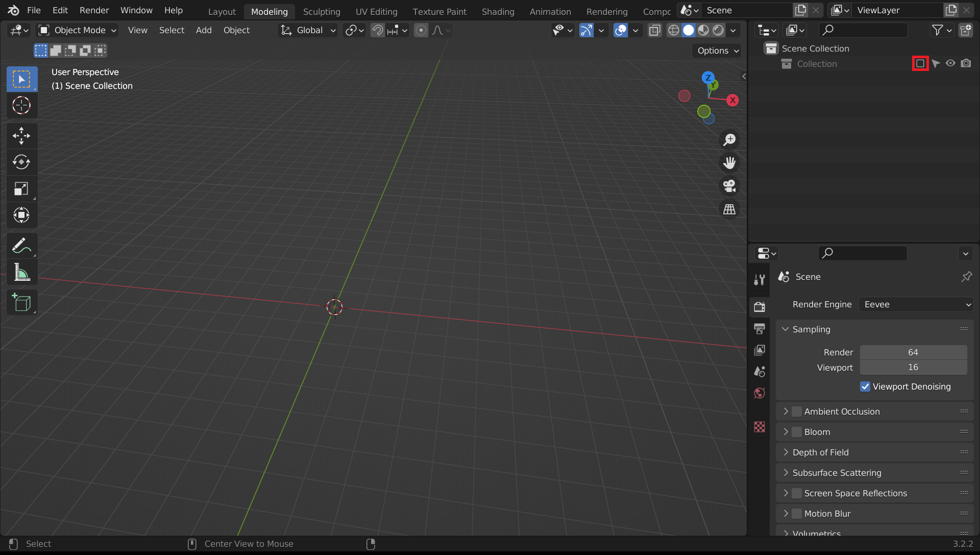Image resolution: width=980 pixels, height=555 pixels.
Task: Toggle camera view in viewport
Action: [729, 186]
